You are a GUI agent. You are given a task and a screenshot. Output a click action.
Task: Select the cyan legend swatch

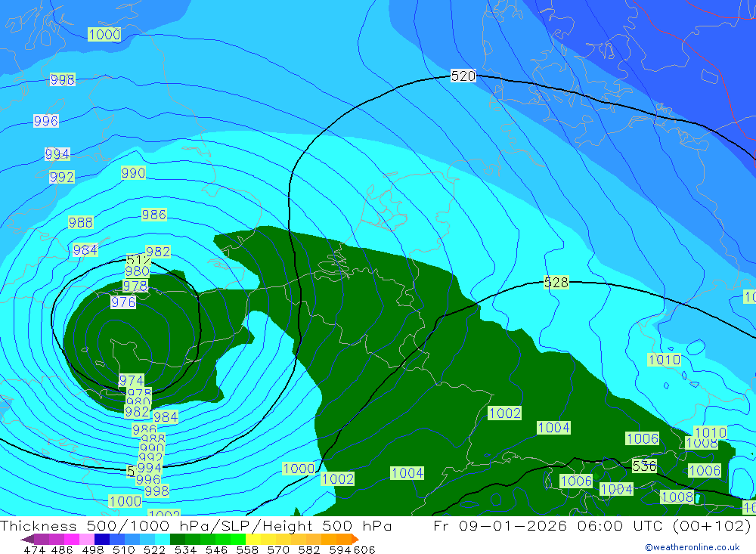tap(163, 539)
